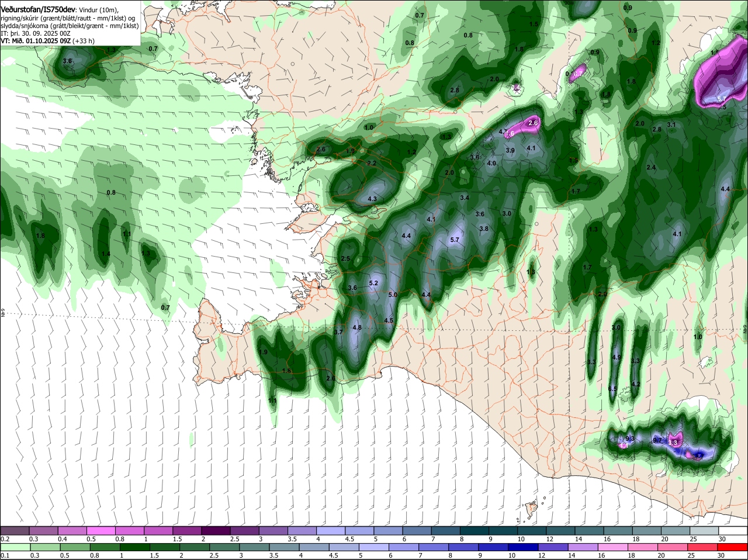748x560 pixels.
Task: Click the 1.4 precipitation value over the ocean
Action: pos(106,254)
